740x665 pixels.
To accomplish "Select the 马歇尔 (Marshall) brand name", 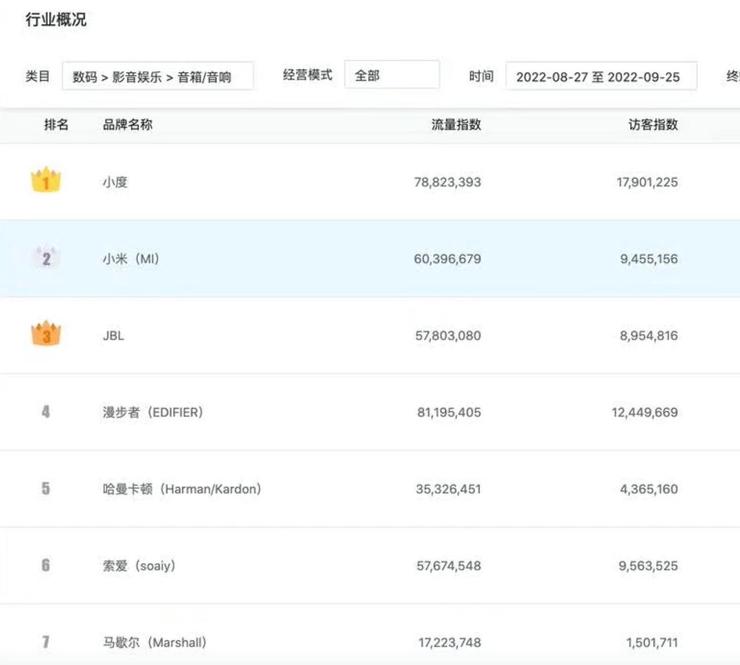I will click(155, 642).
